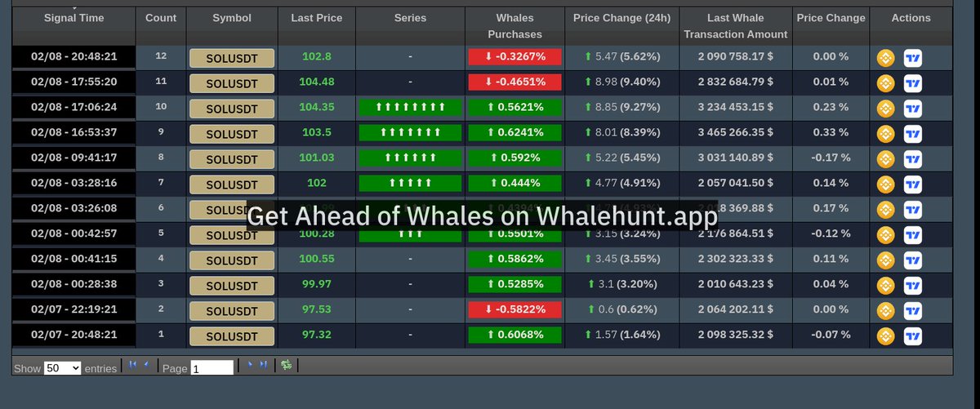
Task: Select price change 8.98 (9.40%) cell
Action: click(621, 82)
